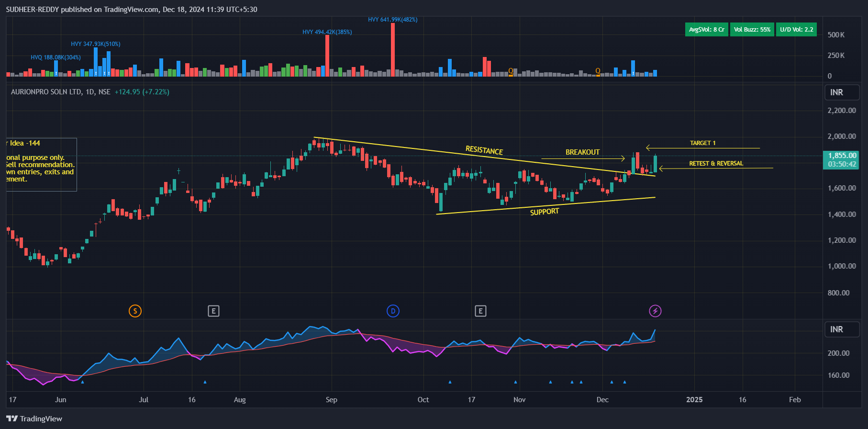Click the INR currency button on indicator pane

(842, 329)
